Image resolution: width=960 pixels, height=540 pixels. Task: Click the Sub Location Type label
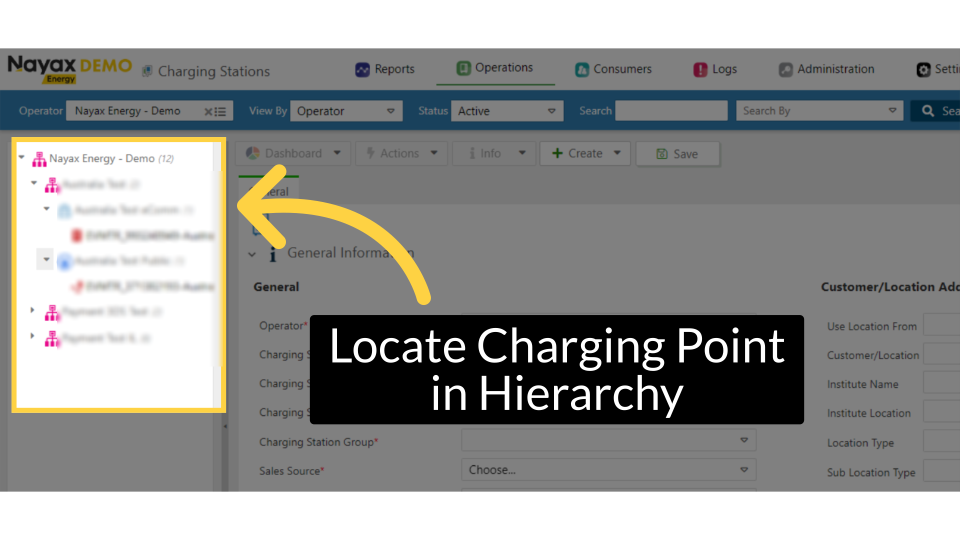click(x=871, y=473)
